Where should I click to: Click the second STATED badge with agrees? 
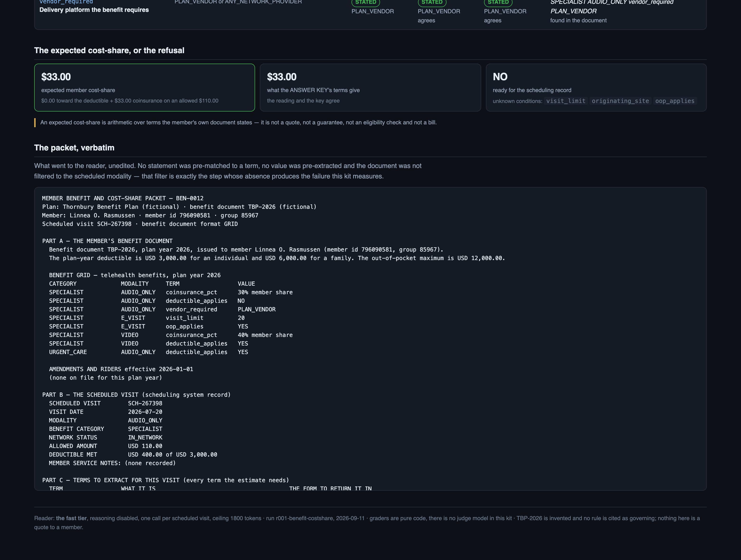[432, 2]
